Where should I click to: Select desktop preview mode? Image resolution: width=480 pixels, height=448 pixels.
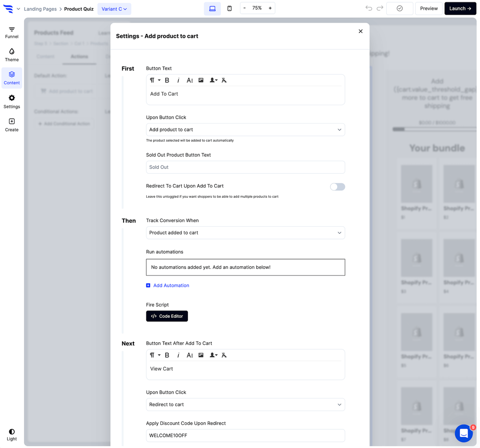[212, 8]
